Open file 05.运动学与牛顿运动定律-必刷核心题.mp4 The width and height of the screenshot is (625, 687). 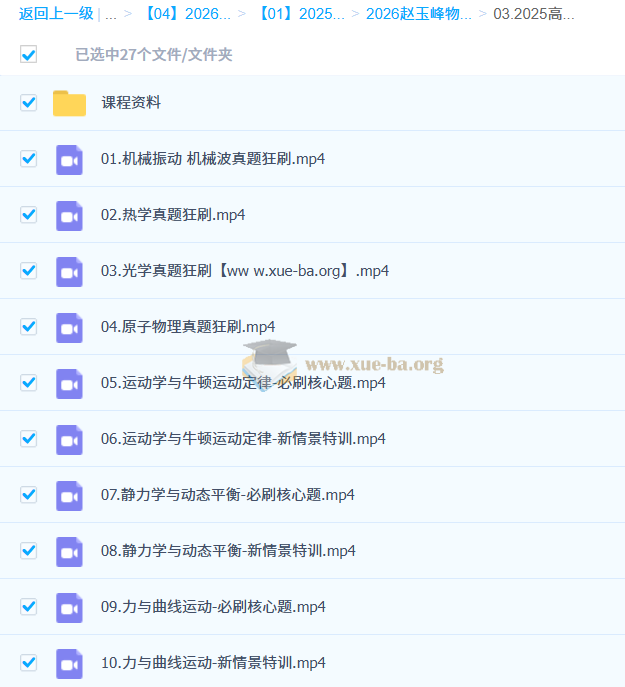(x=243, y=382)
